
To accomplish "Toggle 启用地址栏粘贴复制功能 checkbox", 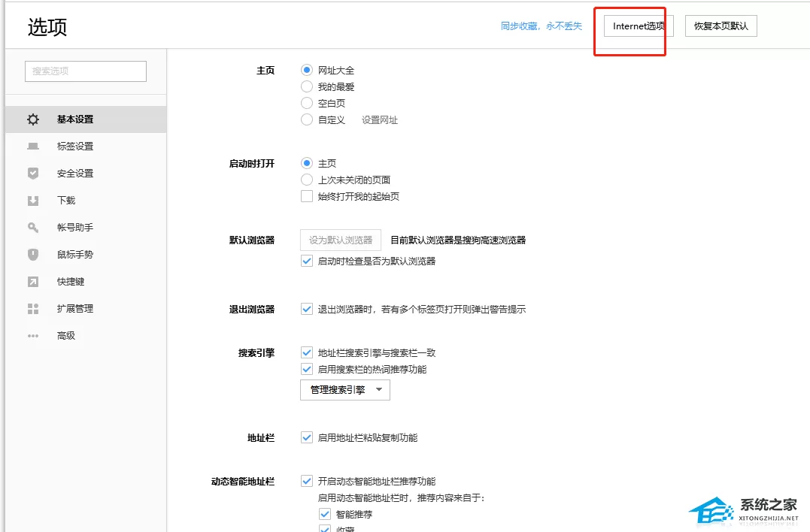I will (x=307, y=437).
